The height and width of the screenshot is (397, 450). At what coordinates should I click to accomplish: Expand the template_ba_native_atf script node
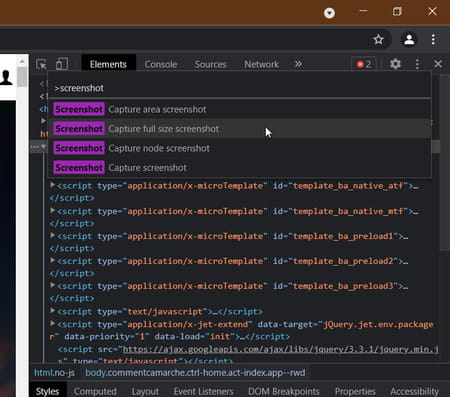pos(52,185)
